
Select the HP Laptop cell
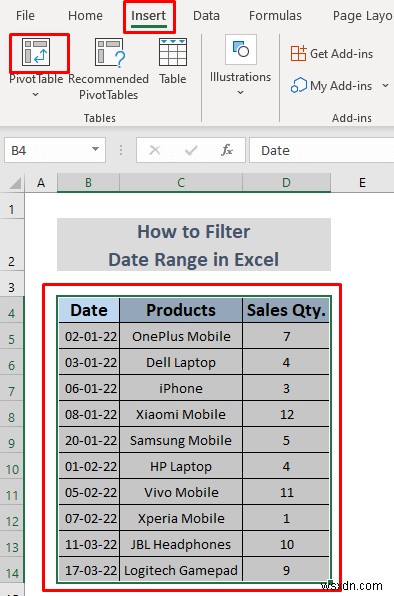pyautogui.click(x=181, y=466)
